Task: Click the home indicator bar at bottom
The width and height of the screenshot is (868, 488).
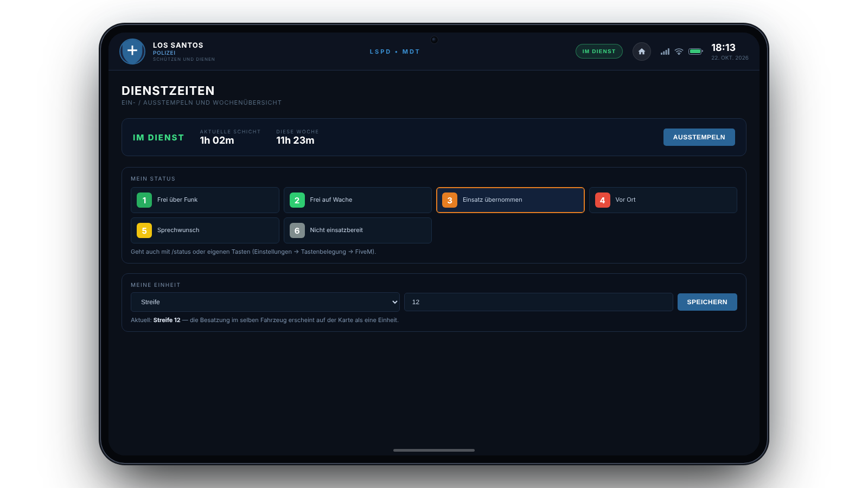Action: [x=434, y=450]
